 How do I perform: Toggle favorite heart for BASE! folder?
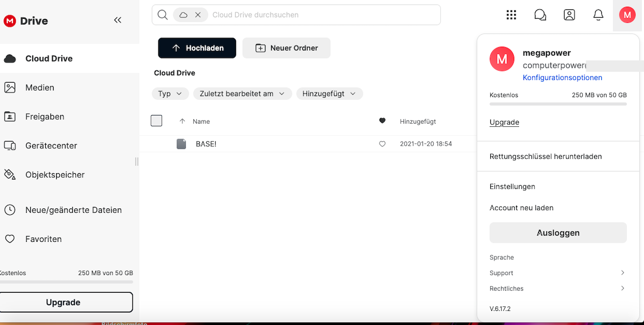(382, 144)
